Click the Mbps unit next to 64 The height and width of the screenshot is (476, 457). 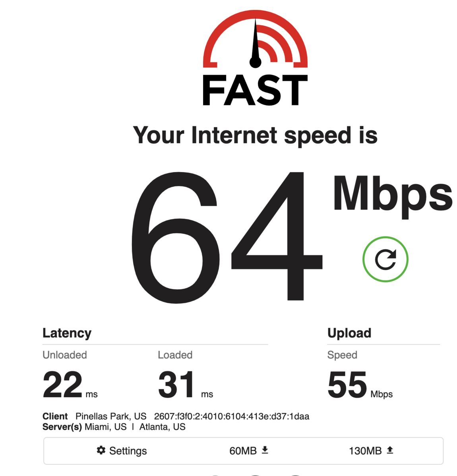pyautogui.click(x=393, y=195)
